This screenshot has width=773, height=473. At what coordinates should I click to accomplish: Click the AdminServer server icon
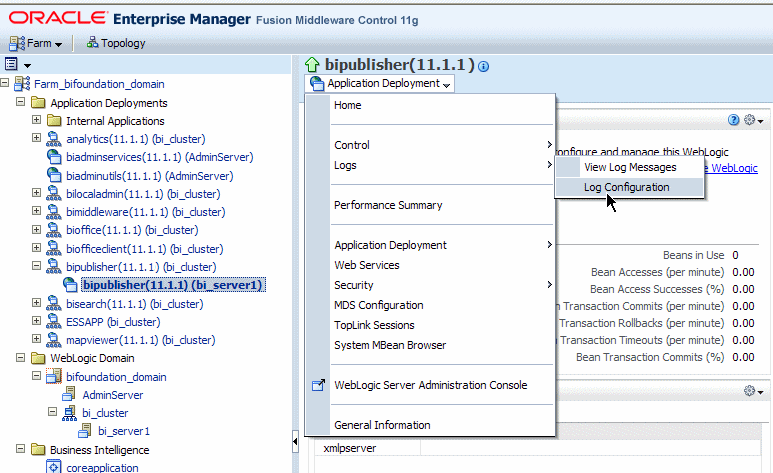70,394
